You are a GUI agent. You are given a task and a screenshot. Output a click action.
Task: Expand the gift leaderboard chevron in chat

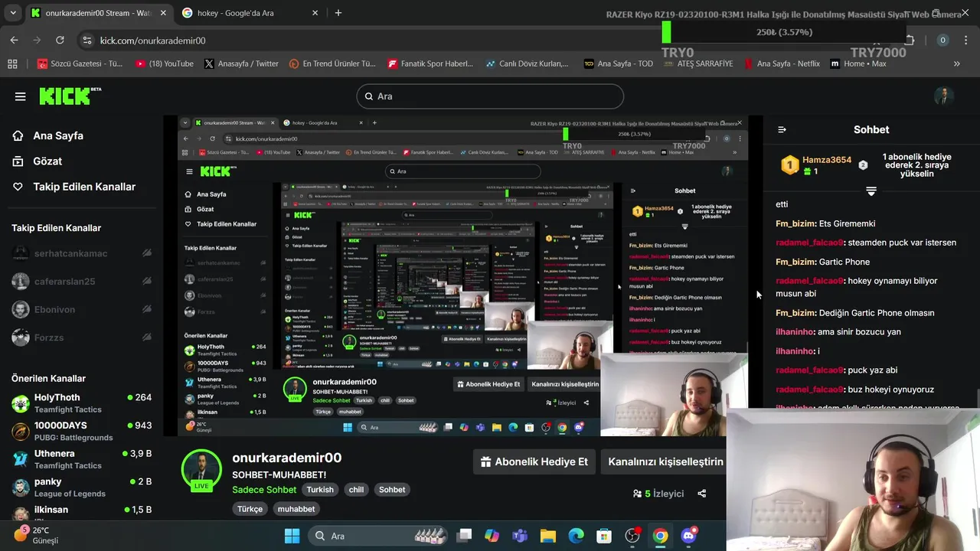click(x=871, y=191)
